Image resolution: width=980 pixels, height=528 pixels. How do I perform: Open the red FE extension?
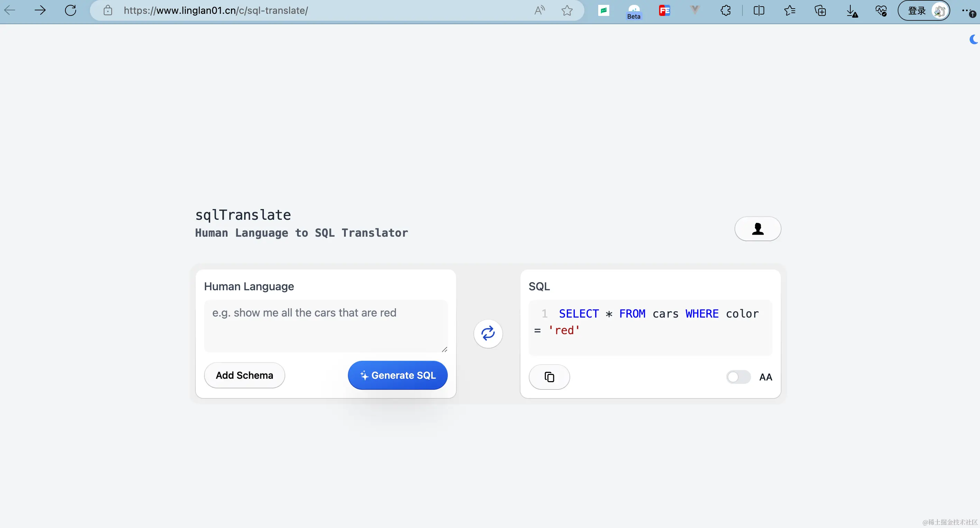point(665,10)
